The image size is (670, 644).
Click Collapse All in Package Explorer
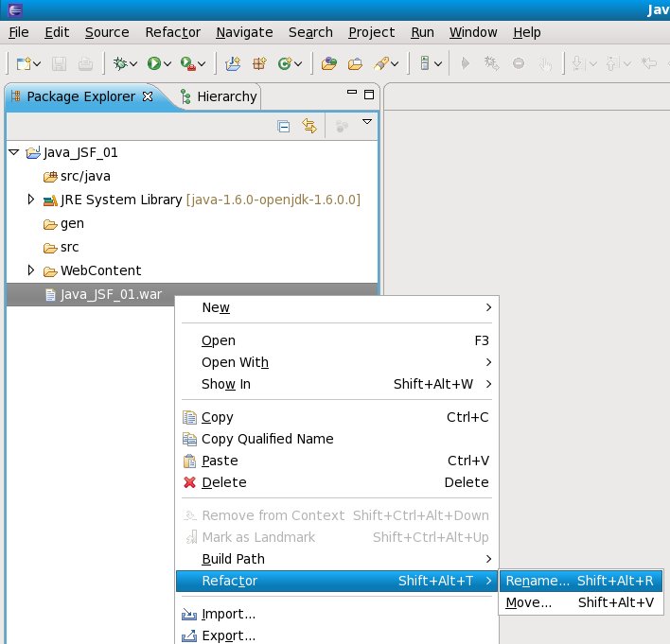click(x=283, y=126)
